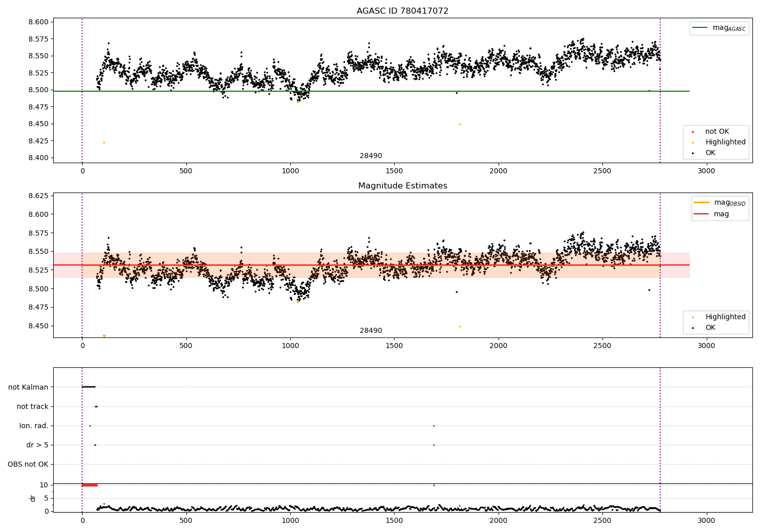760x532 pixels.
Task: Click the 8.600 tick label on top plot
Action: (38, 22)
